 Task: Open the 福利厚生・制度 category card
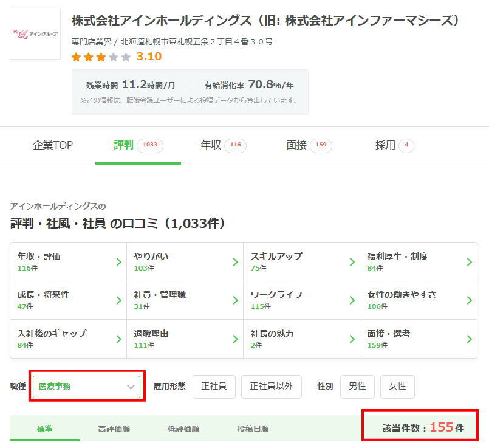click(x=419, y=262)
